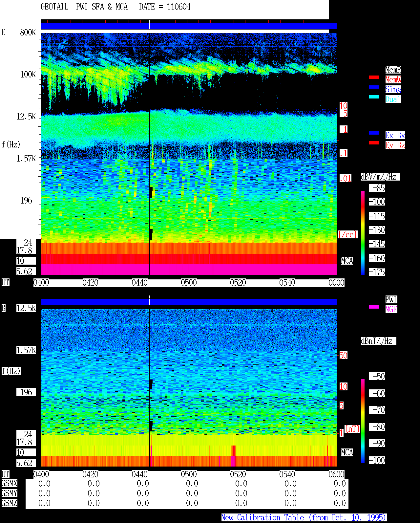
Task: Click the -130 value on electric color scale
Action: 377,230
